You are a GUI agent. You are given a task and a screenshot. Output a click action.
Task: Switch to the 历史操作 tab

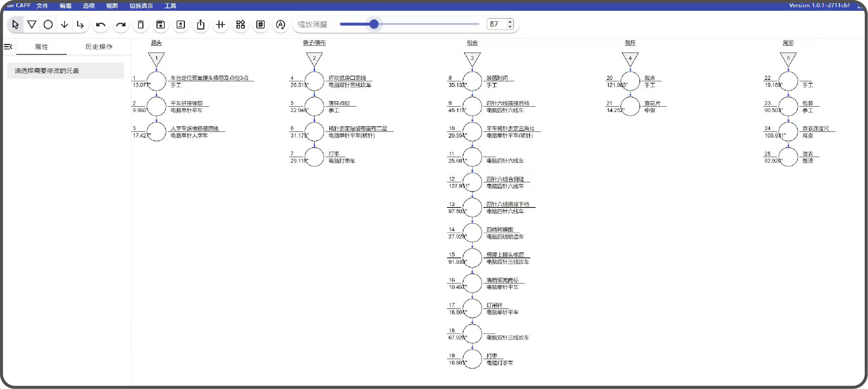click(x=99, y=47)
